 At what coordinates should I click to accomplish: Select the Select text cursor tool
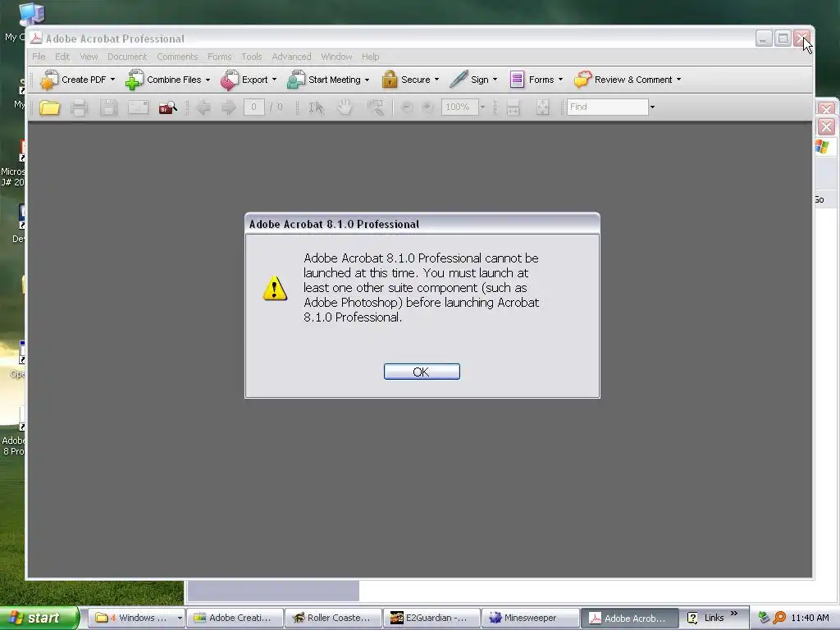[x=316, y=107]
